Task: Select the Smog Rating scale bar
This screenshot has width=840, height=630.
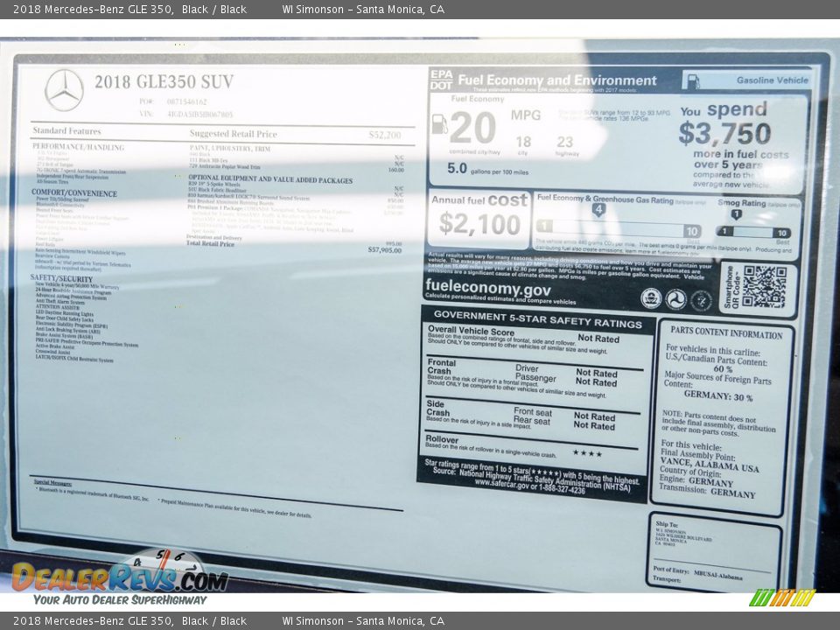Action: 753,232
